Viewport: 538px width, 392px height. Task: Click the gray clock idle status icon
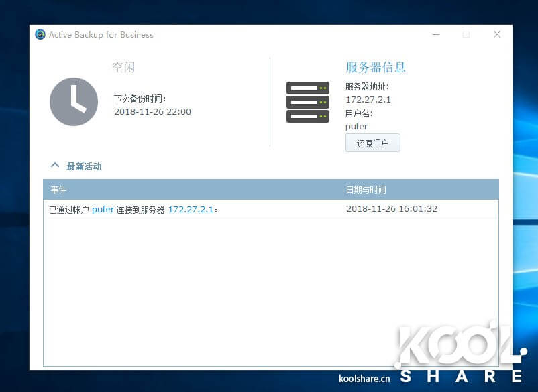73,101
